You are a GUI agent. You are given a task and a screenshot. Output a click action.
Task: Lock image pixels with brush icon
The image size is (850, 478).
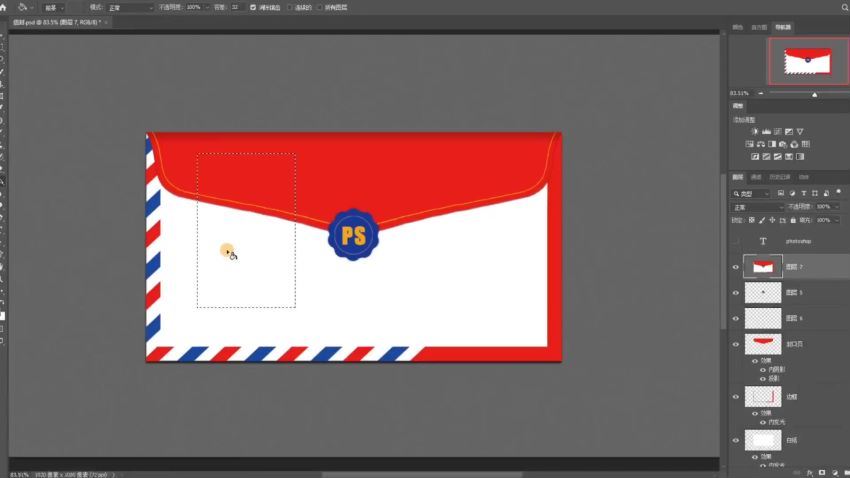[x=762, y=220]
